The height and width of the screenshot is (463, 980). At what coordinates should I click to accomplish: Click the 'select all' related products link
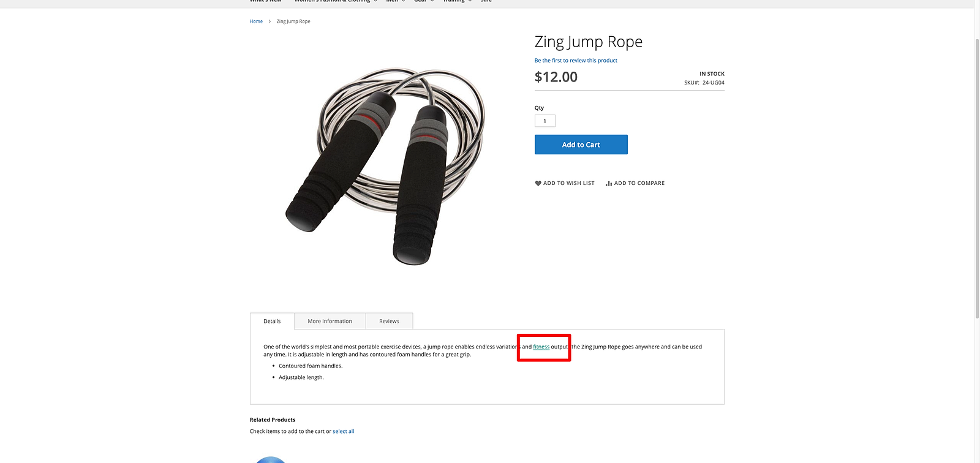(343, 431)
